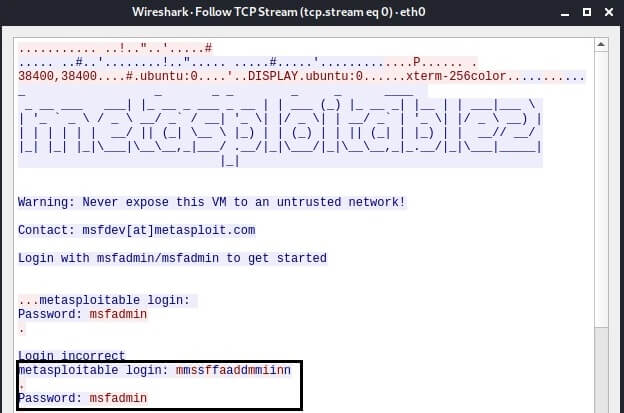
Task: Click the boxed 'Password: msfadmin' line
Action: point(82,398)
